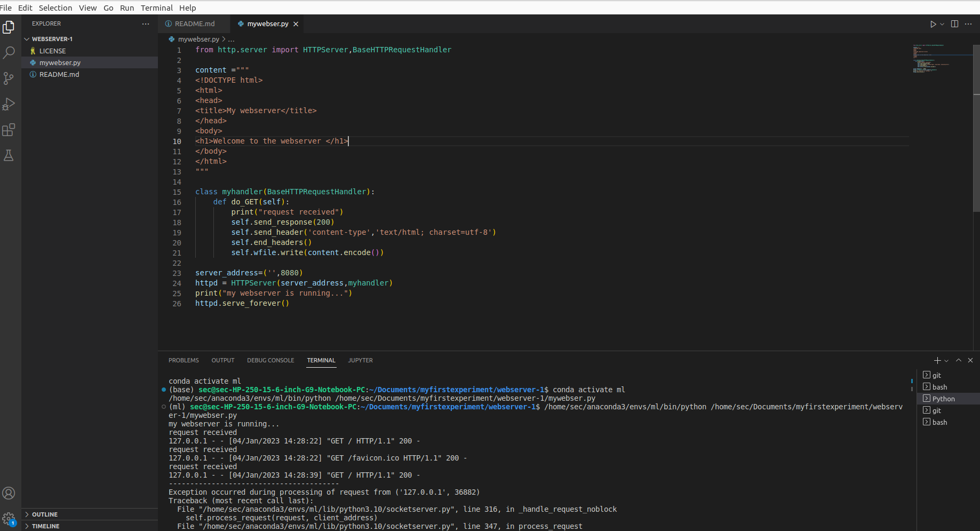The height and width of the screenshot is (531, 980).
Task: Close the terminal panel
Action: tap(970, 361)
